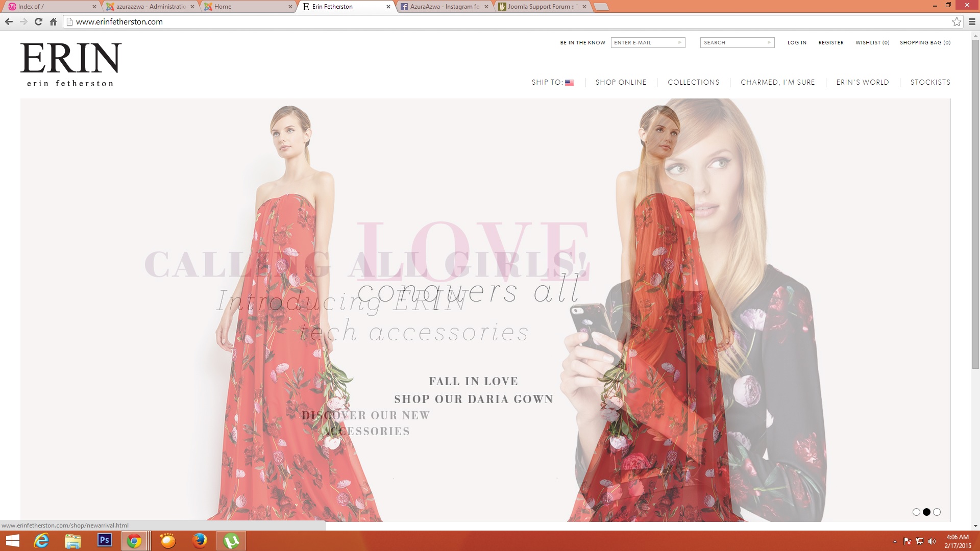Select the second slideshow dot

(x=926, y=512)
